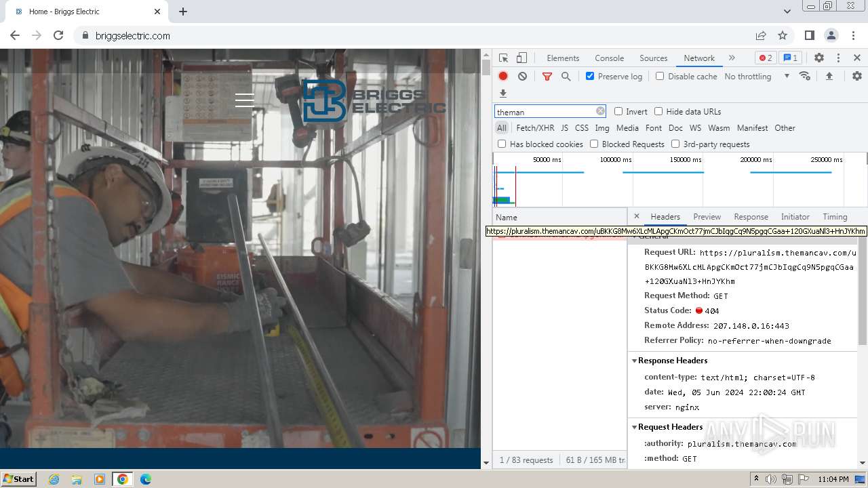
Task: Open Windows Start menu
Action: click(18, 479)
